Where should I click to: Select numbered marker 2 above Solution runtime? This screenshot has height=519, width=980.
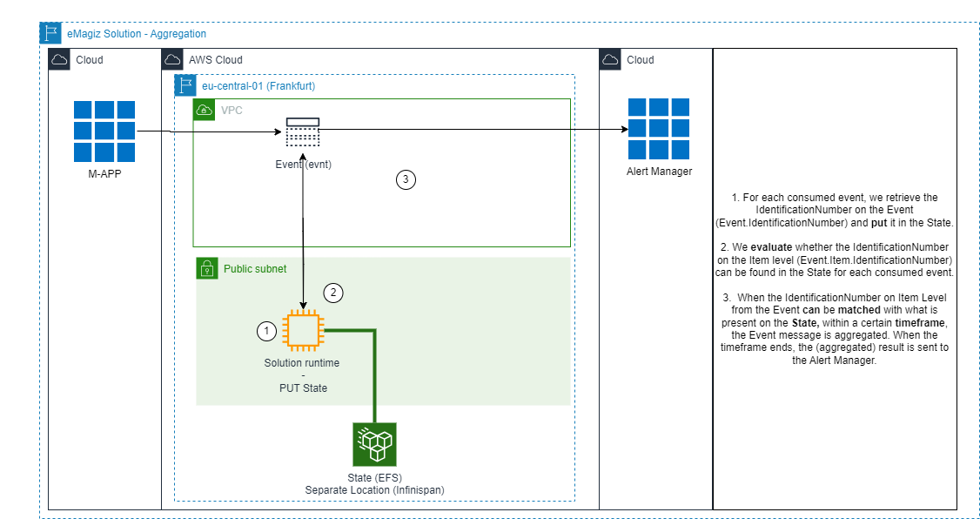click(332, 293)
